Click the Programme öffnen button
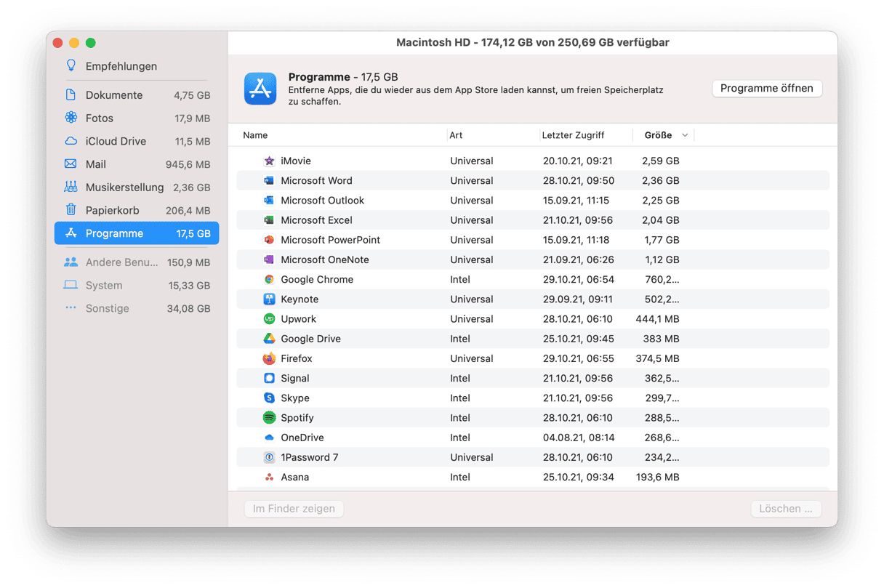Viewport: 884px width, 588px height. tap(767, 89)
